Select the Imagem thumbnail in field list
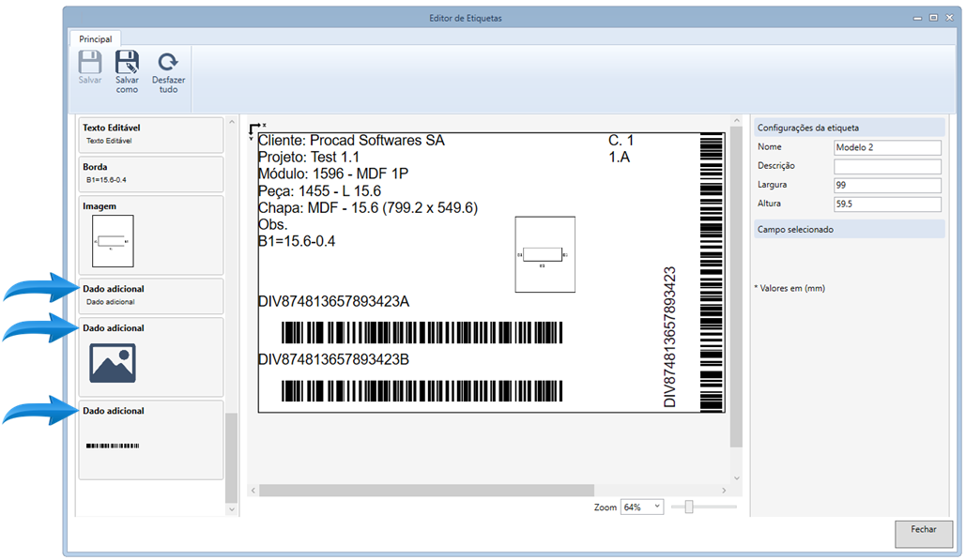The height and width of the screenshot is (560, 966). click(113, 241)
